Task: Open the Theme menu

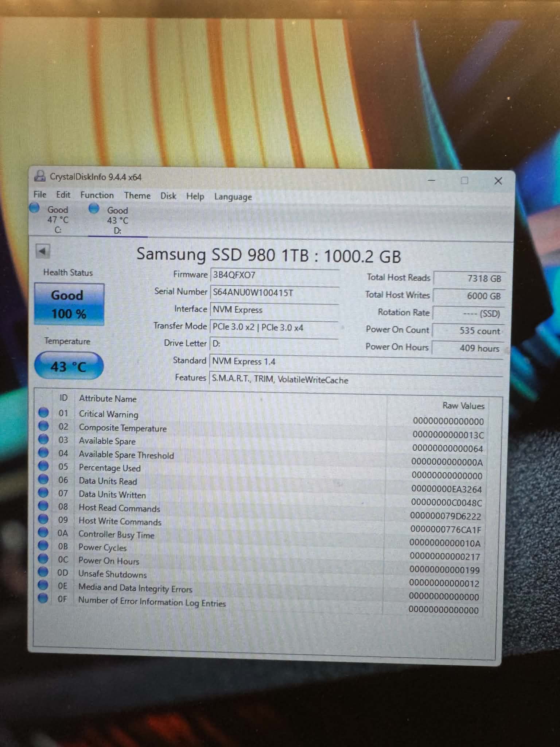Action: 137,196
